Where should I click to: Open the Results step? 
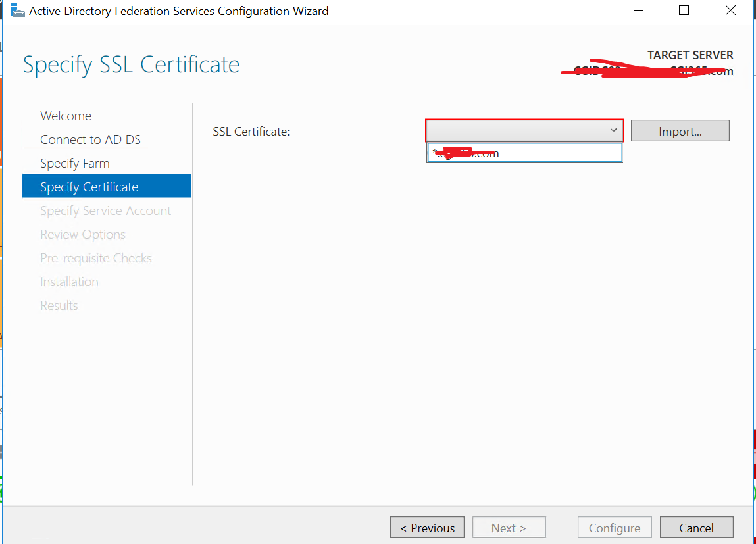tap(59, 305)
